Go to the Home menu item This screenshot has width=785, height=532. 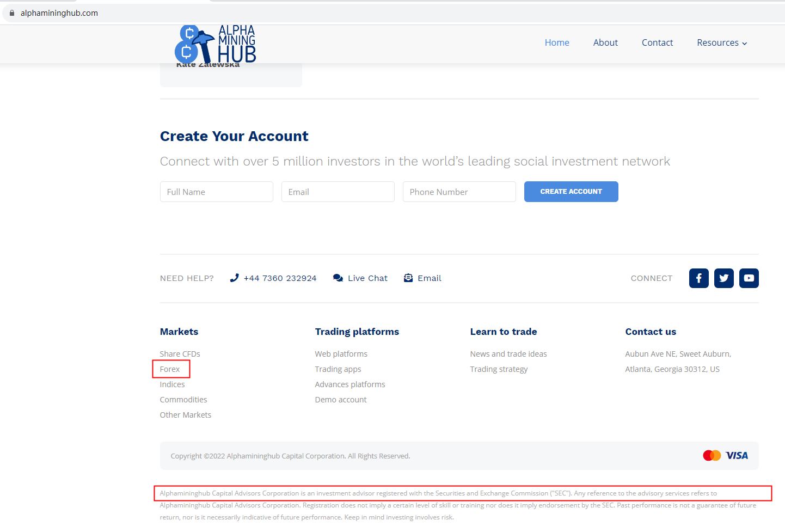point(557,42)
